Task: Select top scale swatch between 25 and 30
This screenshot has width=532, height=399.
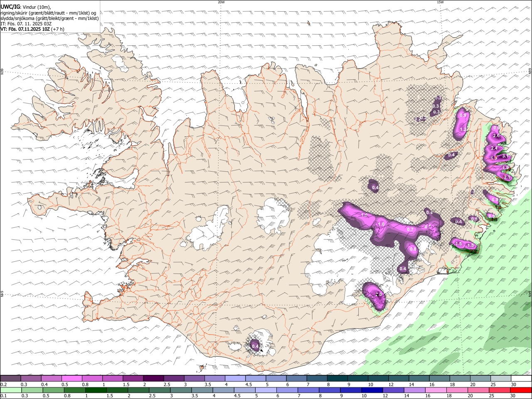Action: click(501, 378)
